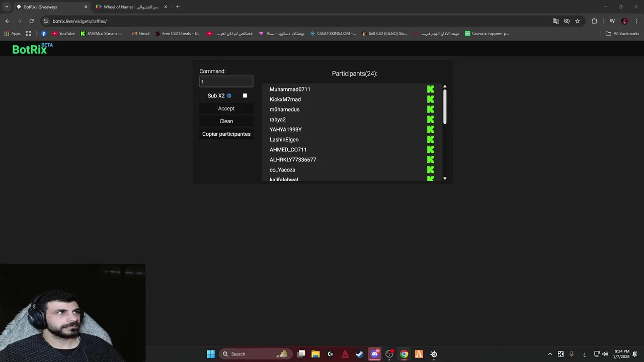Open the translate page icon

coord(556,21)
